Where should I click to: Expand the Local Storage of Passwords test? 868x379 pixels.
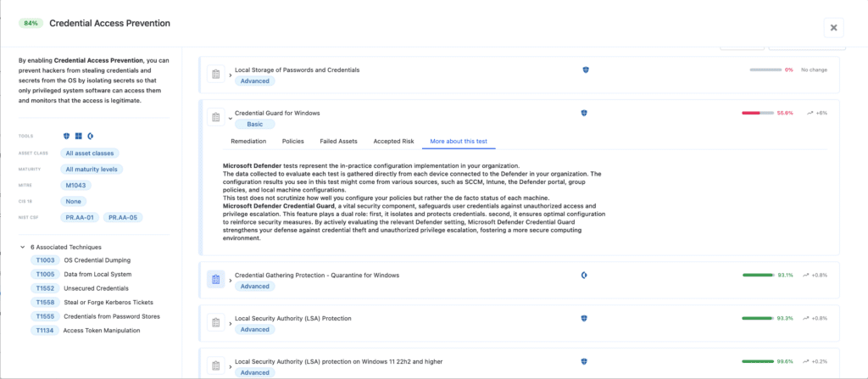coord(230,75)
